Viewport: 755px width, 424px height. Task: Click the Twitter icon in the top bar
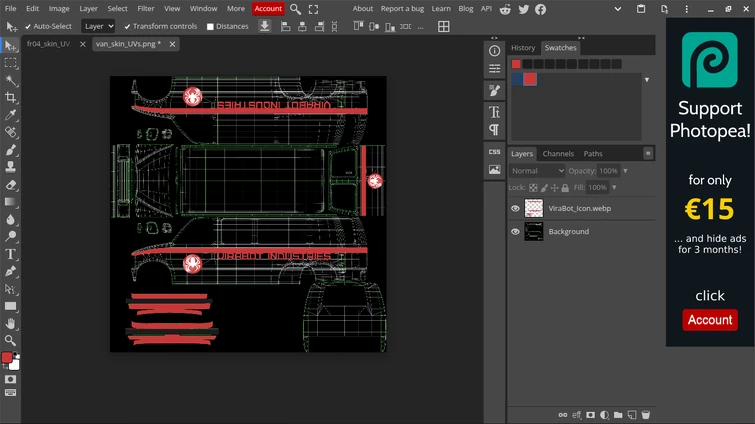point(522,9)
